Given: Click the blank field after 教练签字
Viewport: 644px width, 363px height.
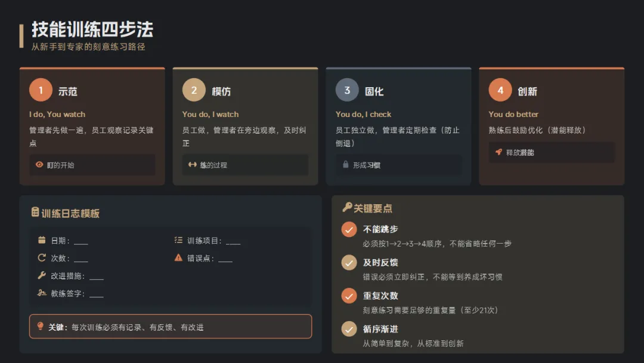Looking at the screenshot, I should click(97, 294).
